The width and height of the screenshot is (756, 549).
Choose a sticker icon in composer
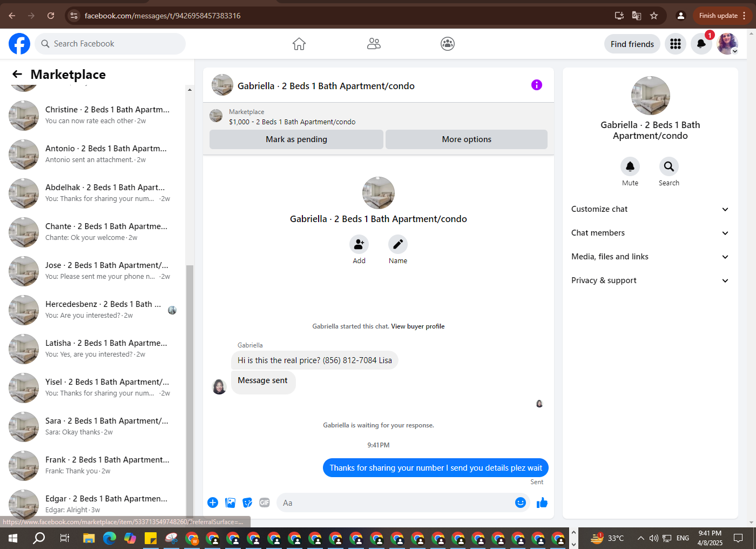click(248, 503)
